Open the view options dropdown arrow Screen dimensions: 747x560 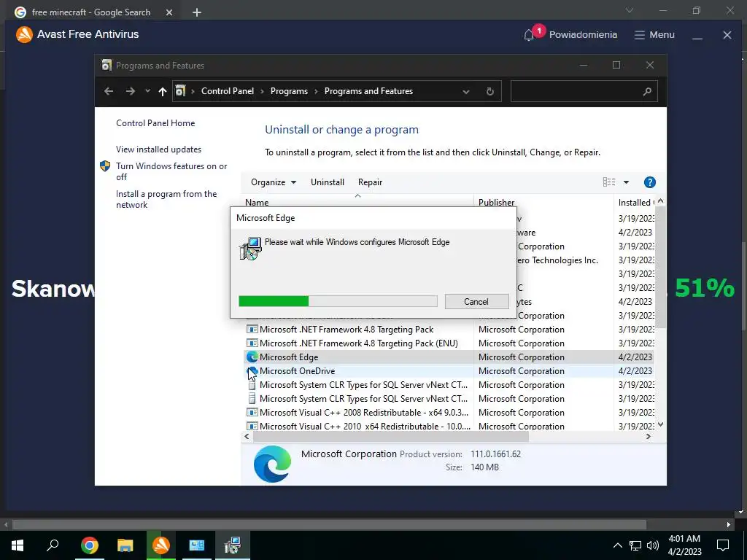pos(626,182)
